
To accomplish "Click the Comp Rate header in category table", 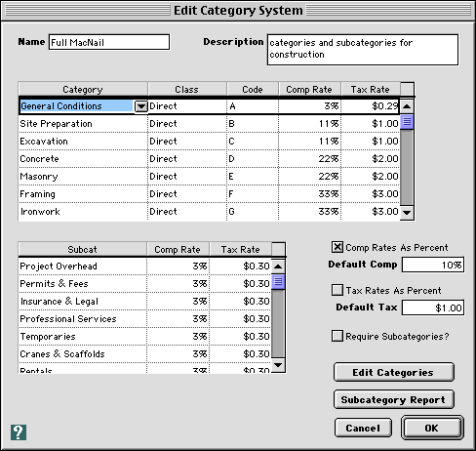I will point(309,89).
